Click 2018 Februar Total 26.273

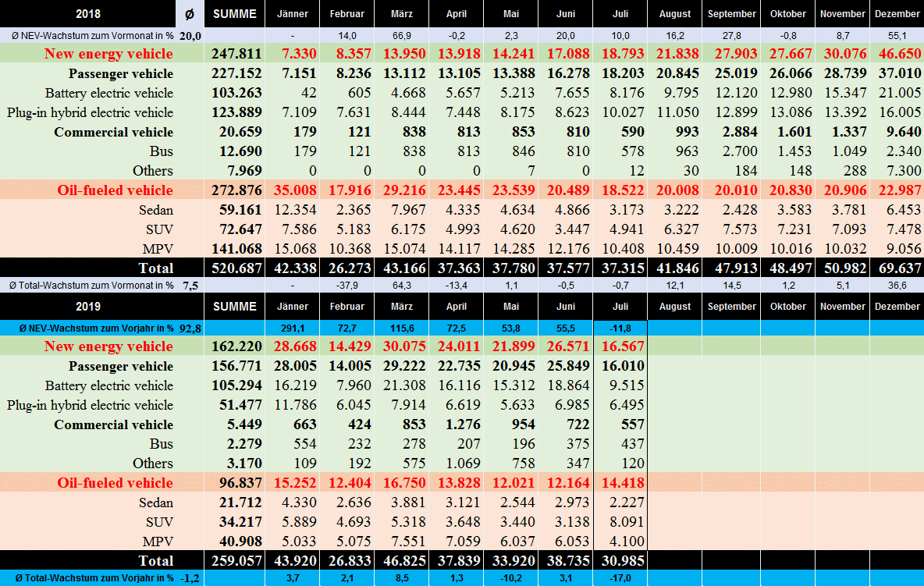[x=350, y=268]
